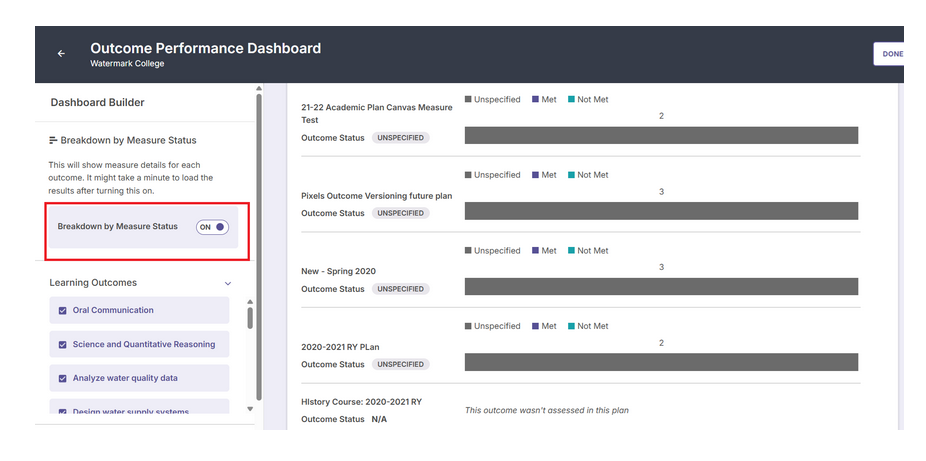Click the Unspecified bar for Pixels Outcome Versioning
This screenshot has width=926, height=461.
(x=661, y=211)
